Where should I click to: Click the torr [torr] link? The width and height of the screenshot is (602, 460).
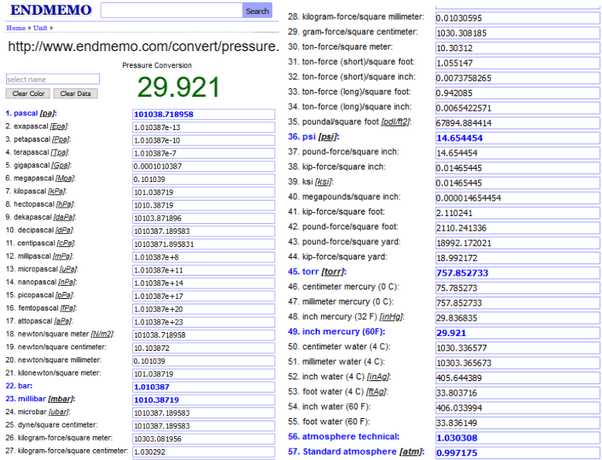(x=317, y=271)
